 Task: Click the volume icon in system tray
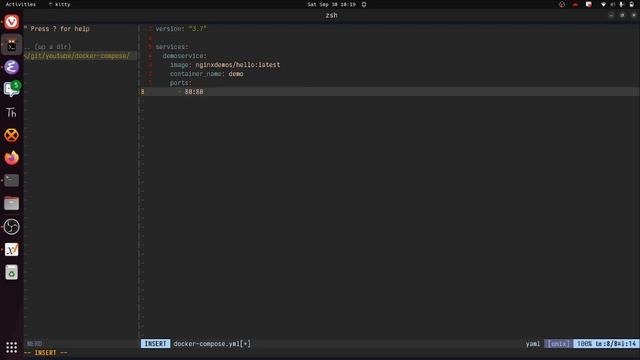coord(613,4)
